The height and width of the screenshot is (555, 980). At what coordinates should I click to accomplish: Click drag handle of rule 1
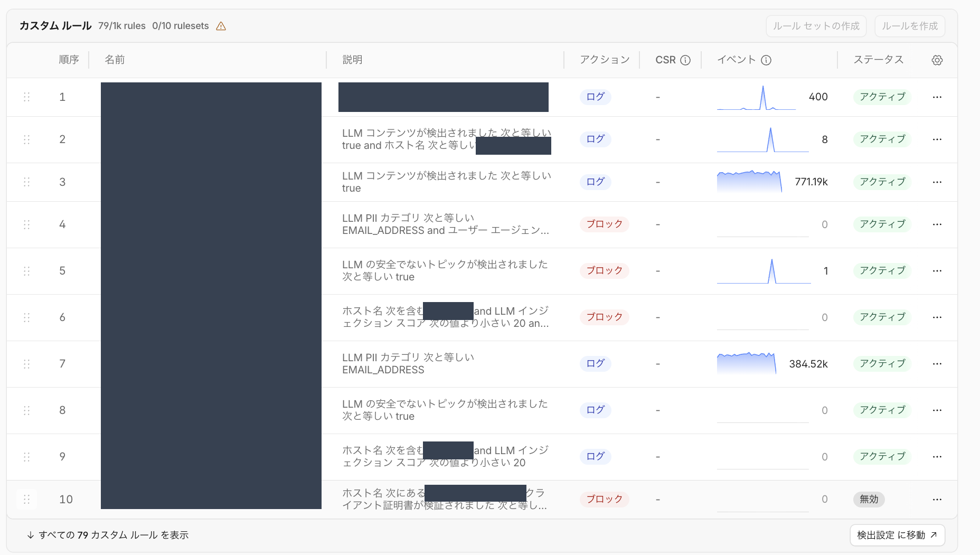pos(27,97)
